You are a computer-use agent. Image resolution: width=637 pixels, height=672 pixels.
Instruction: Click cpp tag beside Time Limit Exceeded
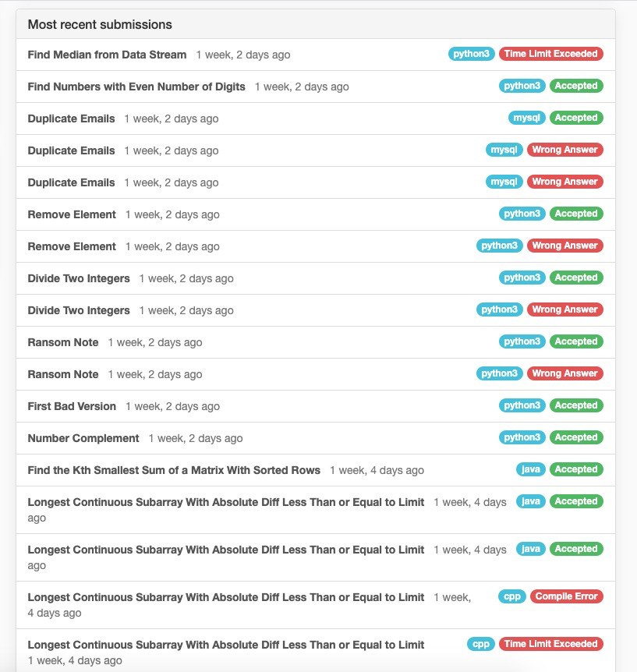[480, 644]
